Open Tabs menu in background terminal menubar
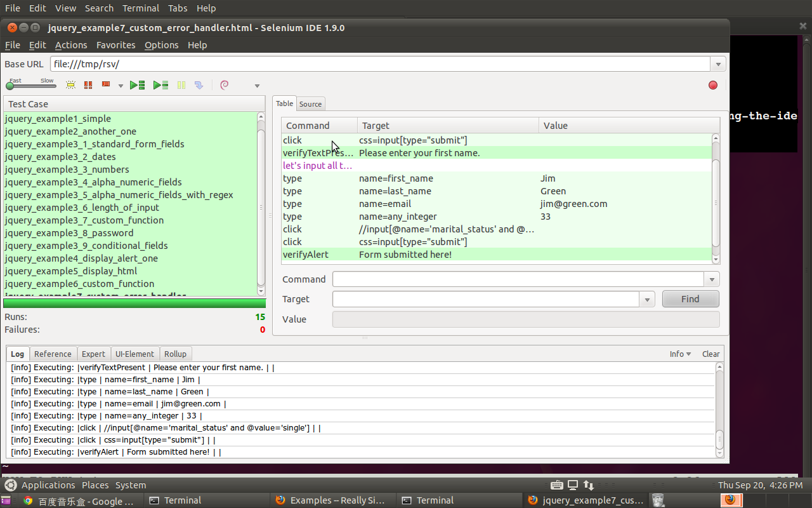This screenshot has height=508, width=812. (178, 8)
